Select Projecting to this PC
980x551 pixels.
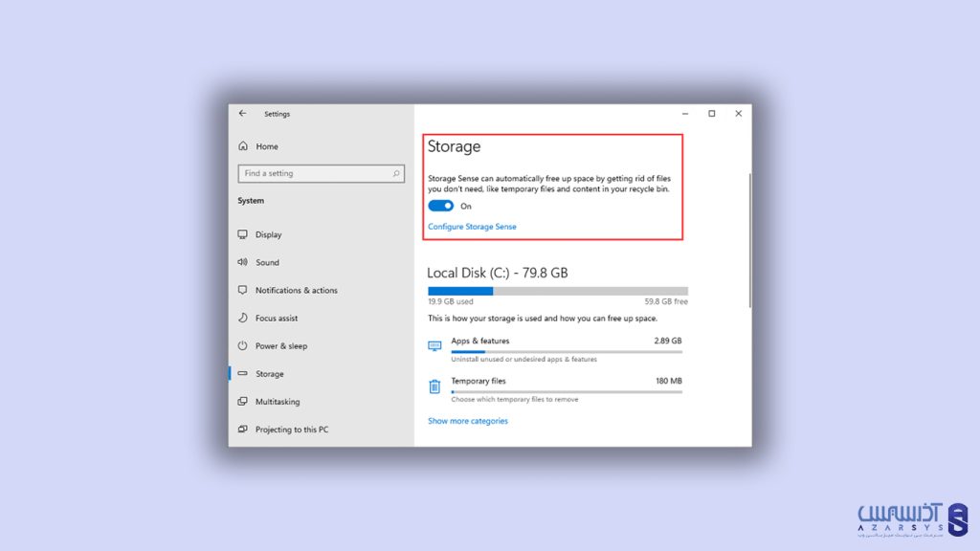[x=291, y=430]
